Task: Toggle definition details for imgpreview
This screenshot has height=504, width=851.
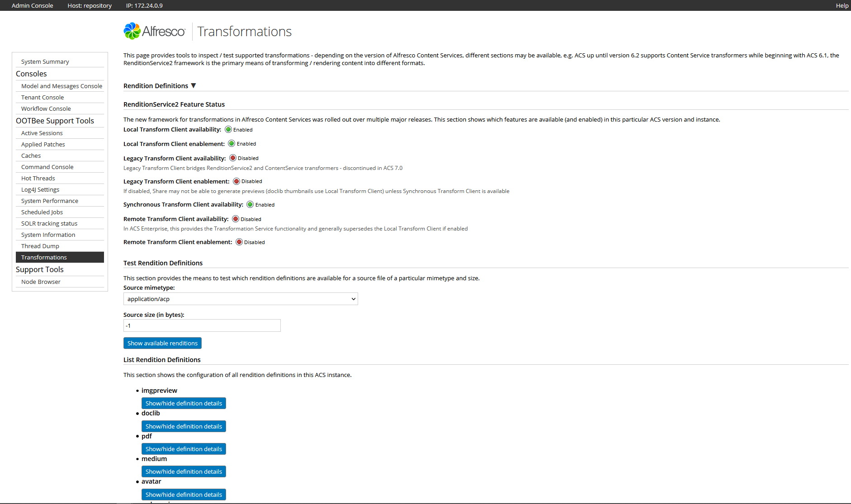Action: click(184, 403)
